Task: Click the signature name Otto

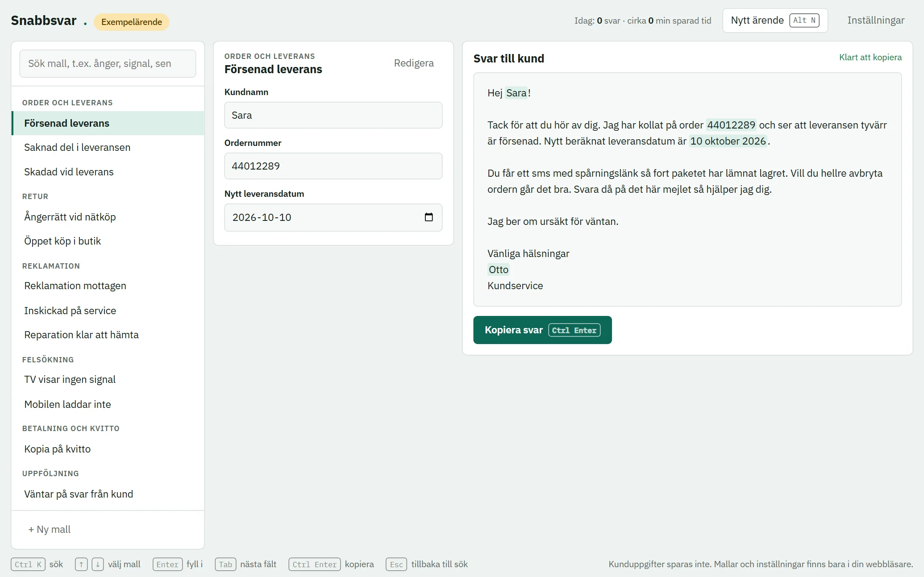Action: pyautogui.click(x=499, y=270)
